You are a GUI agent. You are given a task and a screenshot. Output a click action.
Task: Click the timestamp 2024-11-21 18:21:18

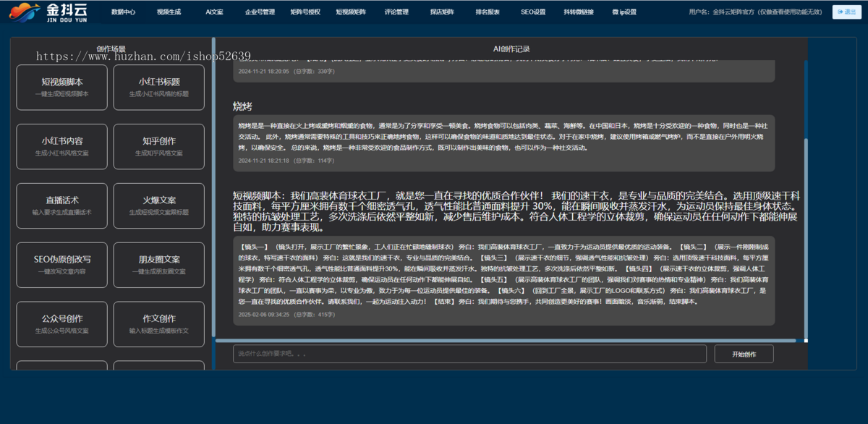tap(263, 161)
